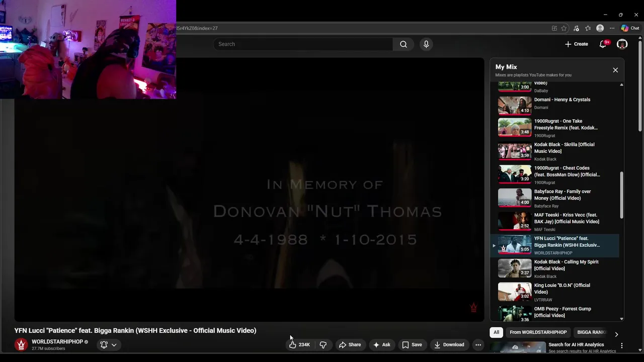Open the browser favorites list icon
The height and width of the screenshot is (362, 644).
click(588, 28)
